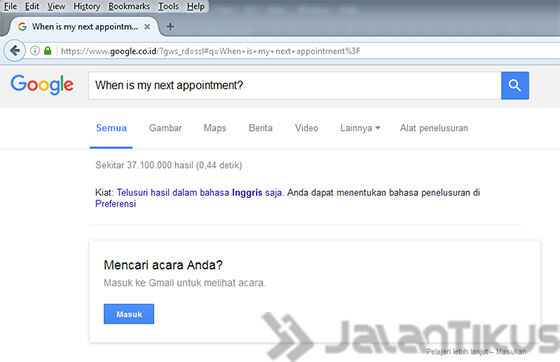Open the View menu
This screenshot has height=362, width=560.
tap(56, 6)
